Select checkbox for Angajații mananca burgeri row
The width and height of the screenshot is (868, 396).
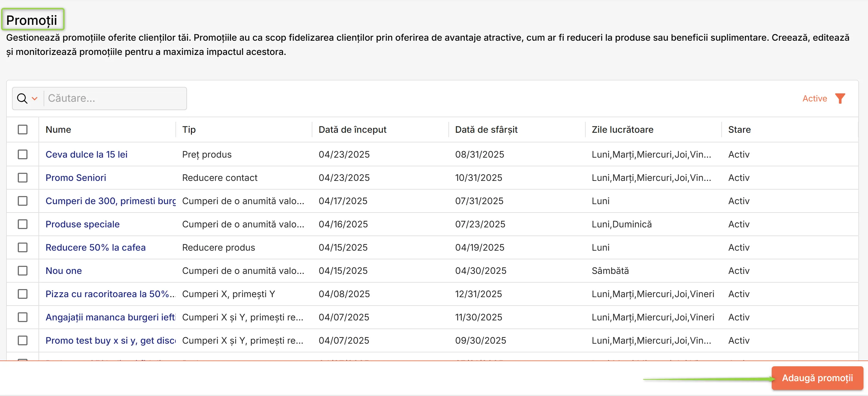[23, 317]
